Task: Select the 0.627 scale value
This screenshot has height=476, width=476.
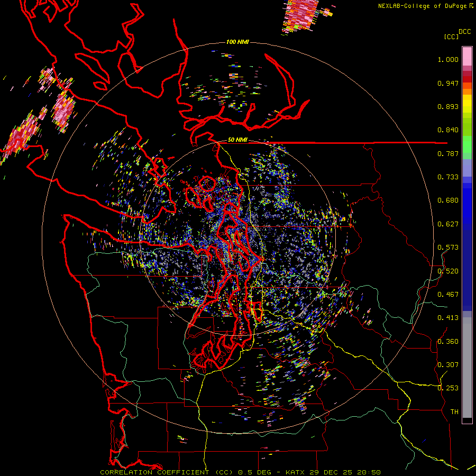Action: click(x=448, y=224)
